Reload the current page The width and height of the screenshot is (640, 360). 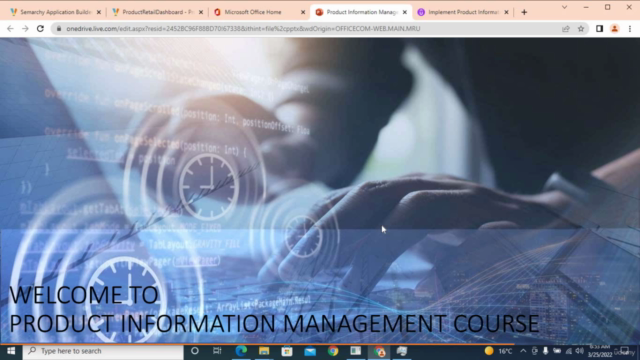point(40,29)
